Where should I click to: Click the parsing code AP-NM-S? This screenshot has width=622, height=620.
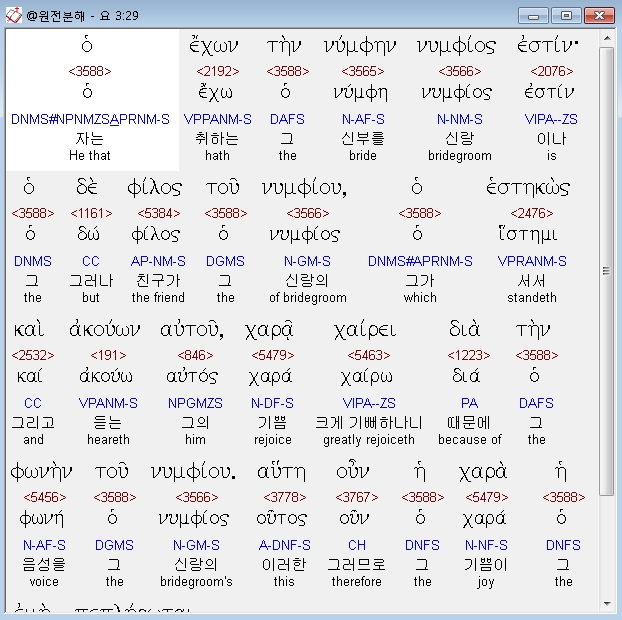click(x=158, y=261)
